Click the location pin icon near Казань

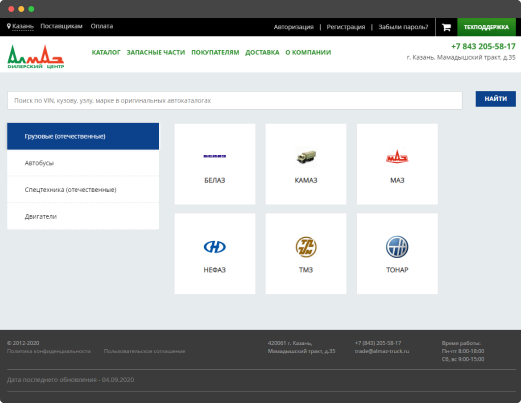9,26
